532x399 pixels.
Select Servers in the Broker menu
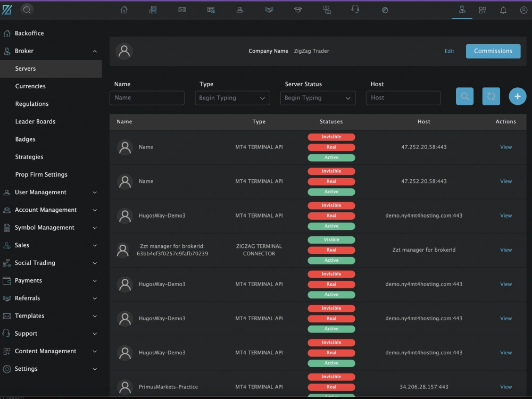click(x=51, y=69)
